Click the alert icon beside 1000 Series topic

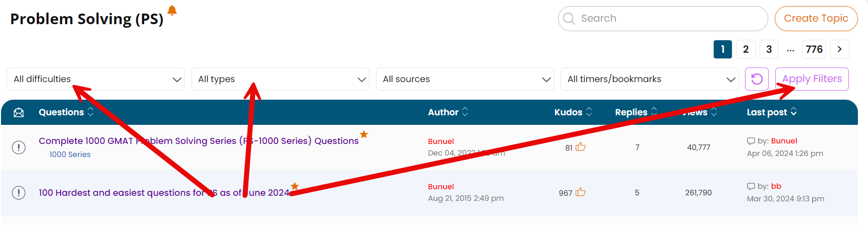click(x=19, y=147)
